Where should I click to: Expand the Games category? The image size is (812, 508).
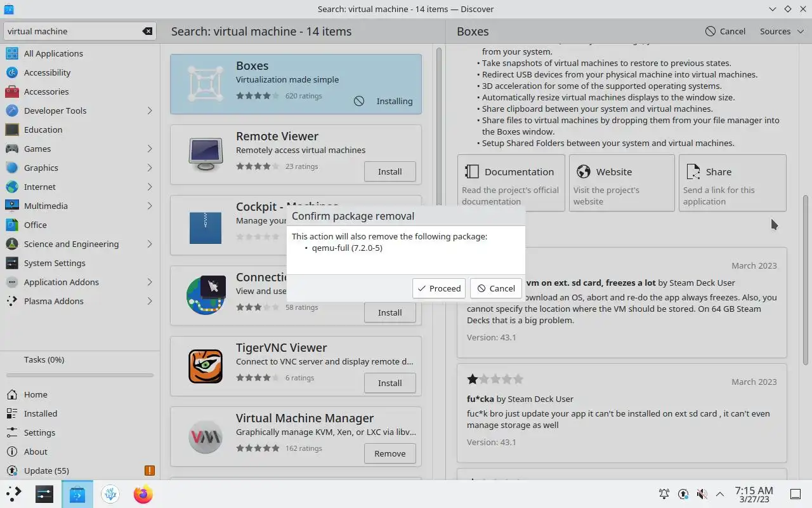coord(150,149)
